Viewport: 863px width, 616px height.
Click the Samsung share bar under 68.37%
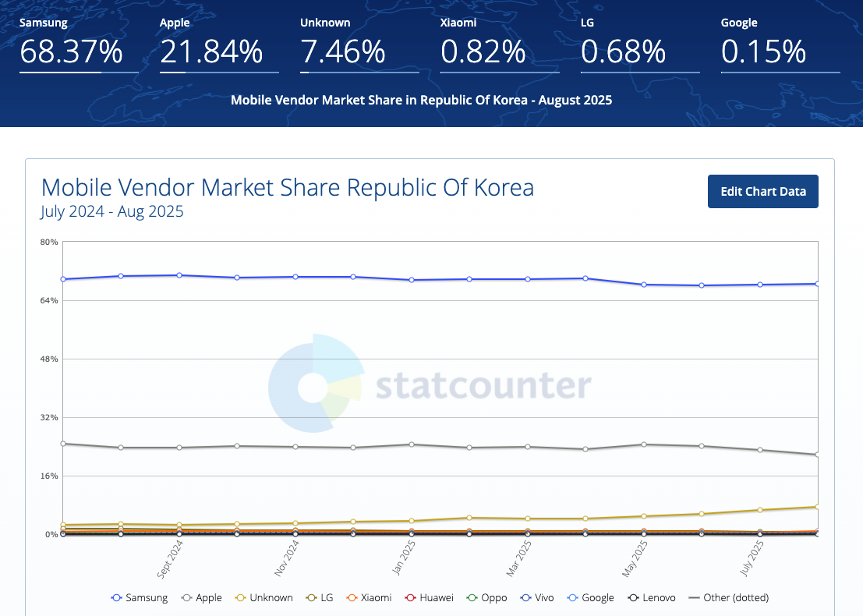click(79, 72)
